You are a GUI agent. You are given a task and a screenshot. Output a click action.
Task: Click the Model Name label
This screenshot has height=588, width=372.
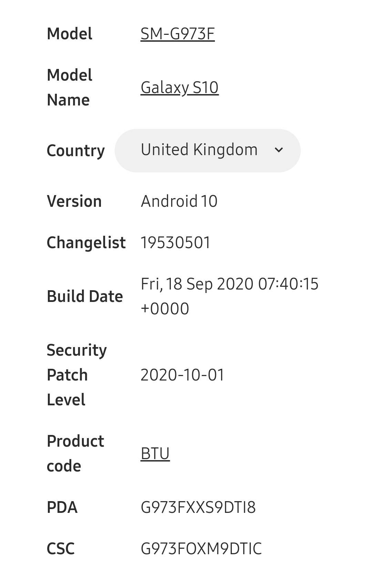tap(69, 88)
